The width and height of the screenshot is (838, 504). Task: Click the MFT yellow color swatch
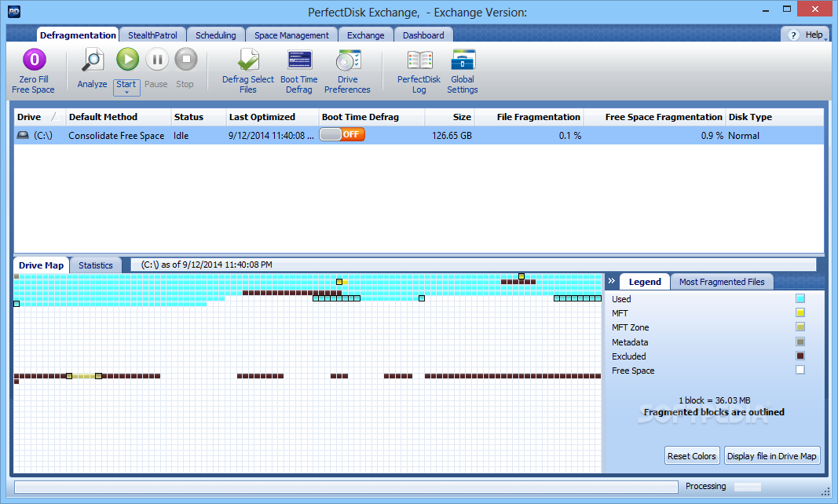click(x=800, y=312)
